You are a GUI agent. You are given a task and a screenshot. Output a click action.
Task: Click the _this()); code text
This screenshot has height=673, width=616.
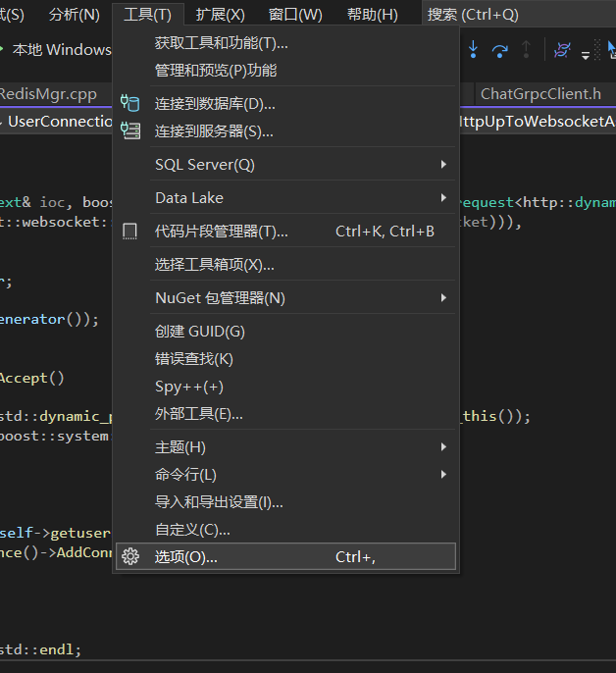(x=495, y=416)
